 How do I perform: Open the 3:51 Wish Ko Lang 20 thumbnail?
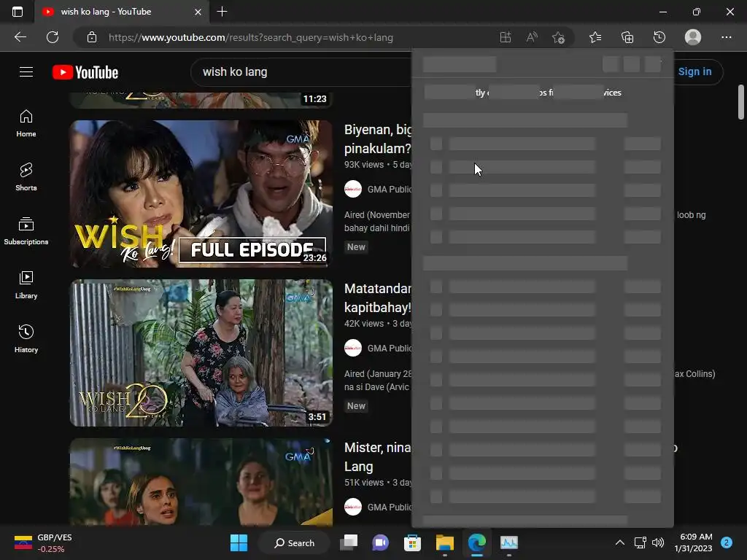pyautogui.click(x=201, y=353)
